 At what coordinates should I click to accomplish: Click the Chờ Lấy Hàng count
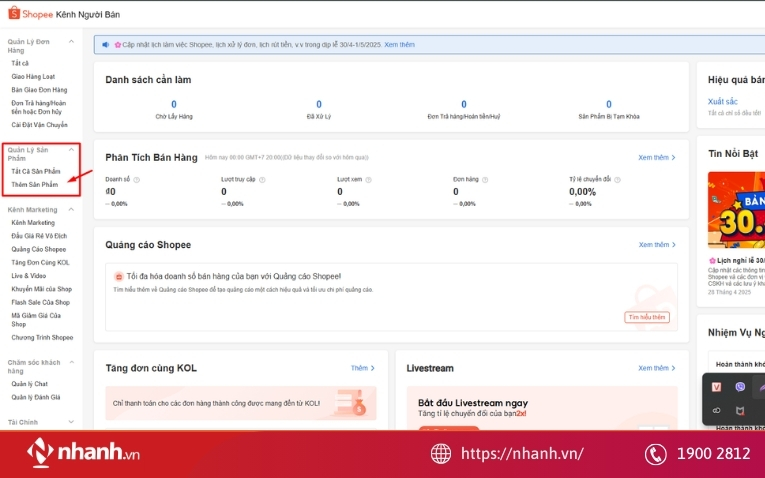point(174,104)
